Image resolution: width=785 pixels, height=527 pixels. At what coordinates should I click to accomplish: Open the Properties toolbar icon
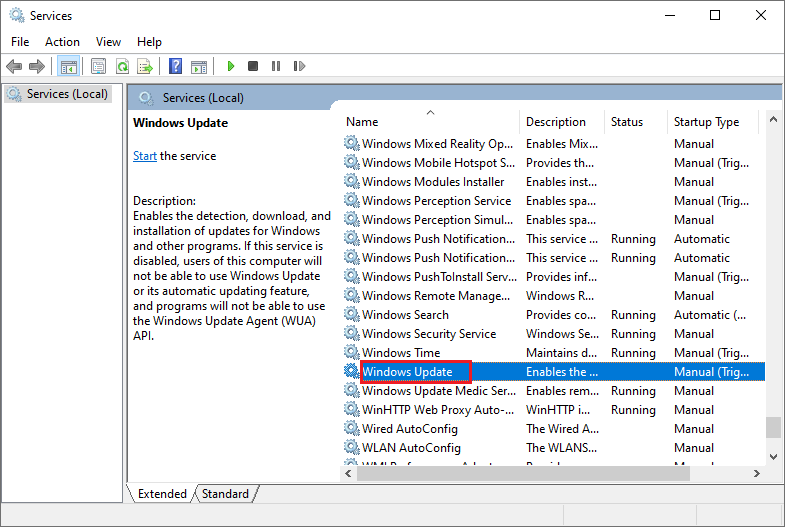click(x=99, y=66)
